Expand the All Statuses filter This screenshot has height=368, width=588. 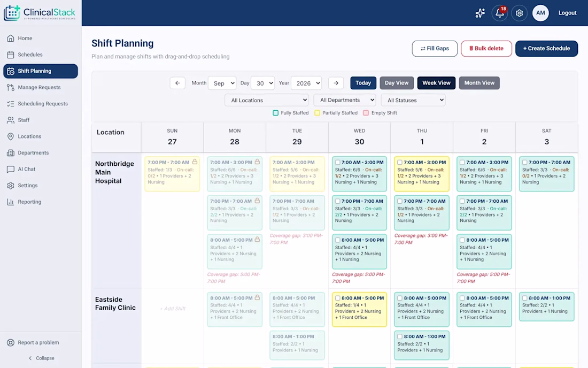click(413, 100)
